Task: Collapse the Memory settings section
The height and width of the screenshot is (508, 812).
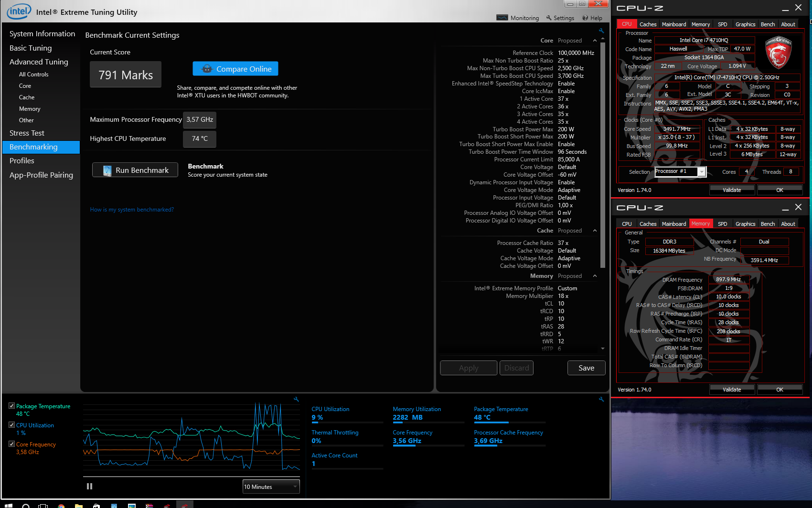Action: point(595,276)
